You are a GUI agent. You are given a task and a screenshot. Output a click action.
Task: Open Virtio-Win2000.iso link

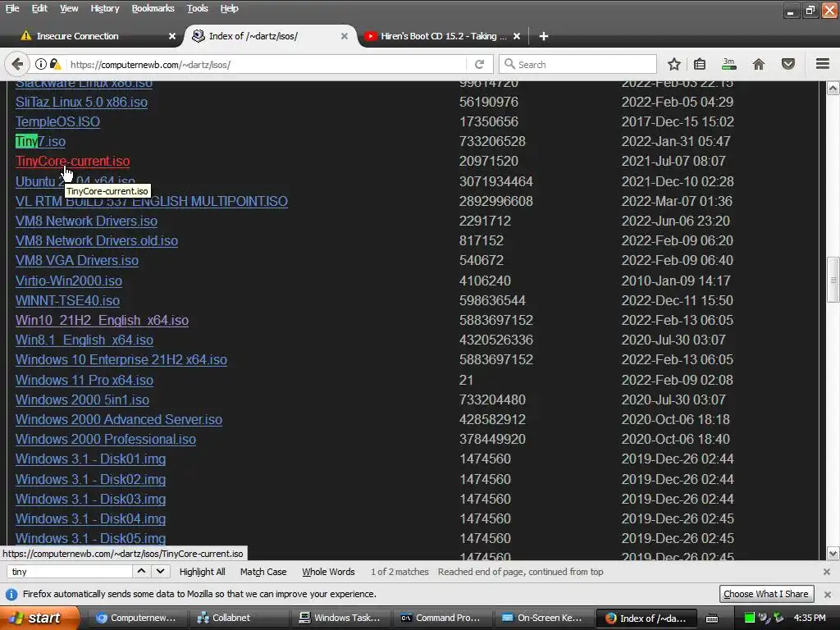coord(69,281)
